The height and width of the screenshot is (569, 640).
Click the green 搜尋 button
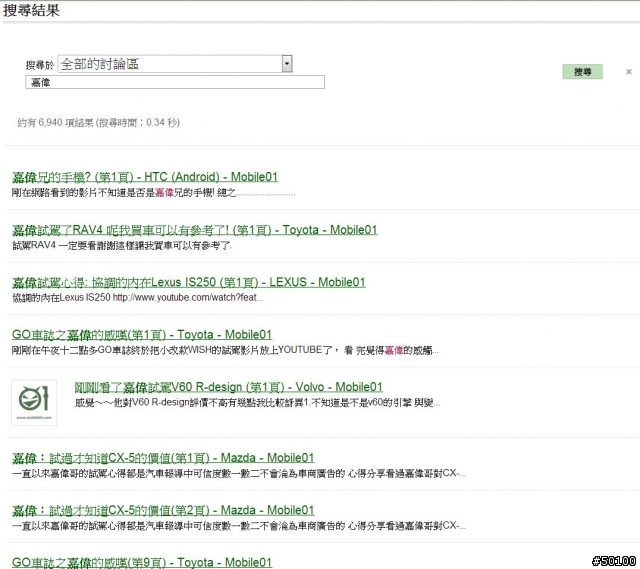(582, 72)
